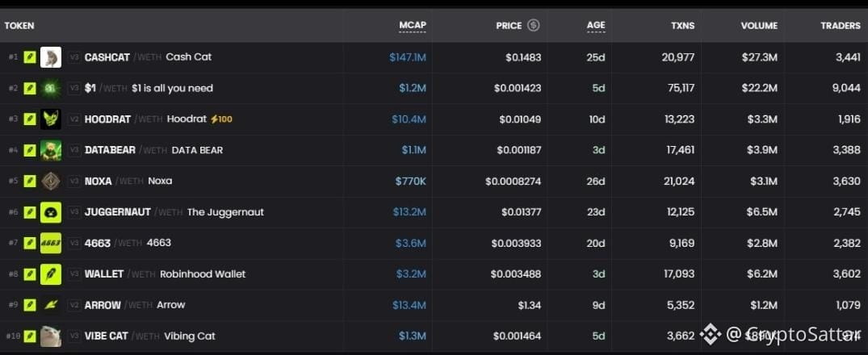
Task: Open the JUGGERNAUT token pair
Action: tap(174, 211)
